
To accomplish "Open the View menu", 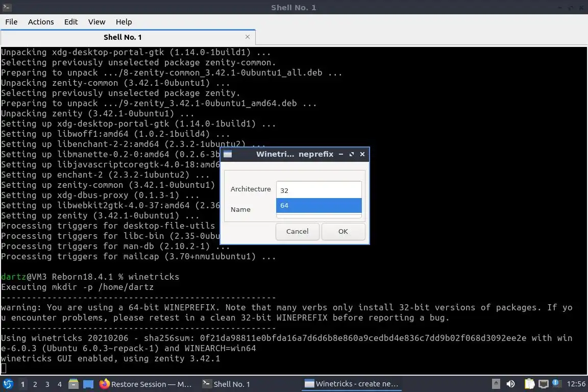I will point(97,22).
